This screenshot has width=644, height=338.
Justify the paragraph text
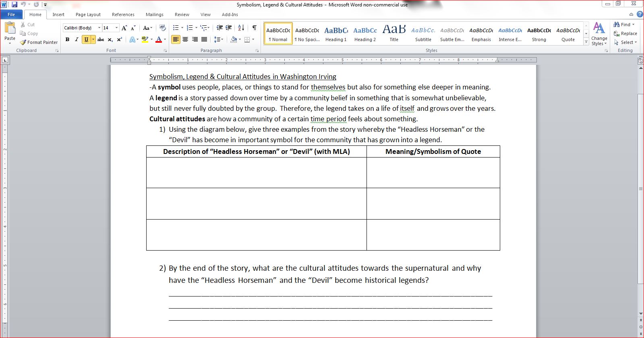pyautogui.click(x=205, y=39)
